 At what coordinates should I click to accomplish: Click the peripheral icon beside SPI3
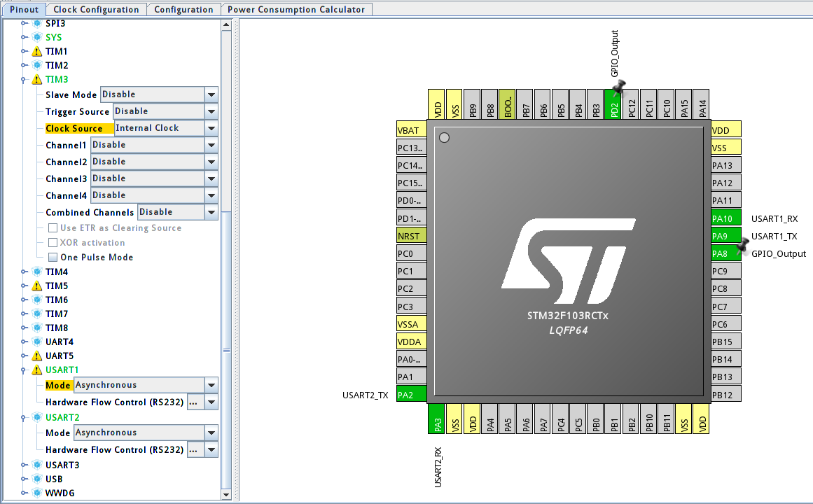[x=37, y=23]
